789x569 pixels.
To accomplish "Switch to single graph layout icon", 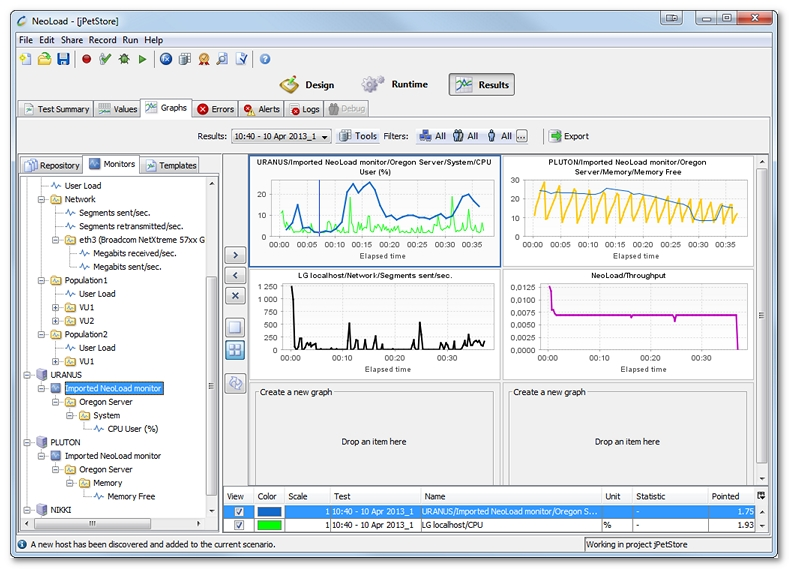I will tap(235, 327).
